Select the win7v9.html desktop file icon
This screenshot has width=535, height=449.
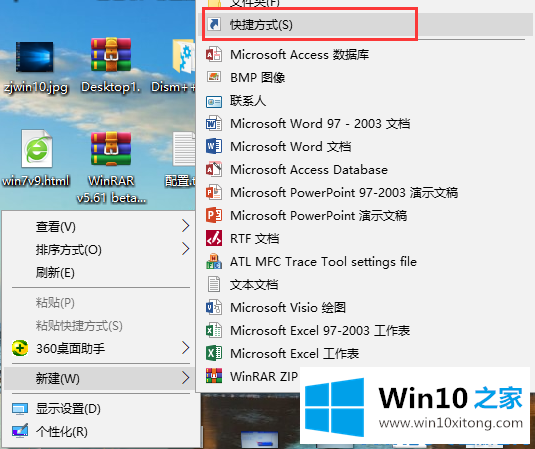(37, 148)
